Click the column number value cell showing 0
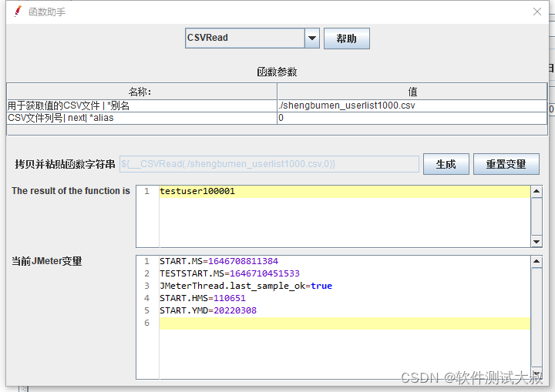Viewport: 555px width, 392px height. click(412, 118)
